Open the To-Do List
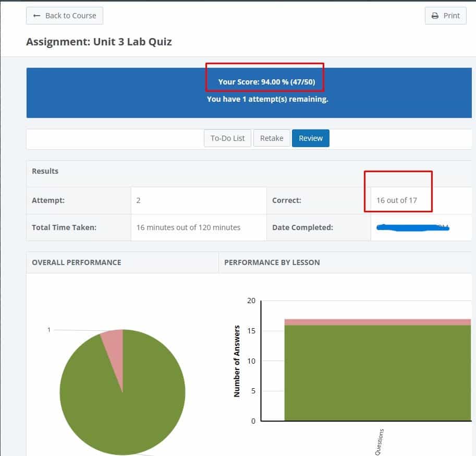The width and height of the screenshot is (476, 456). [x=227, y=138]
